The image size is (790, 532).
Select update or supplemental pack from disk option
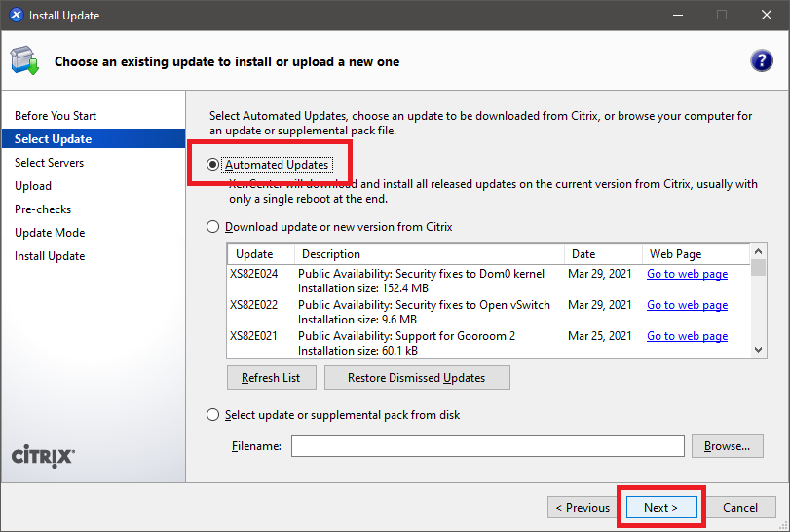213,415
